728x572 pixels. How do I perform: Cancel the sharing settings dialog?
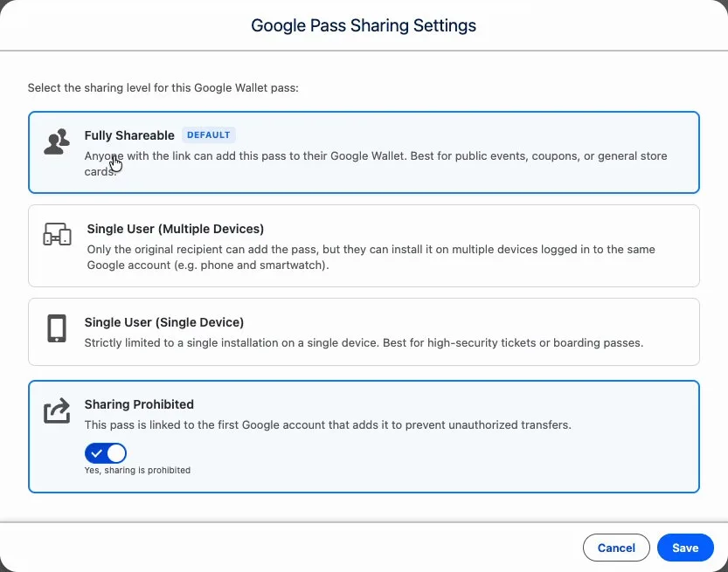tap(616, 548)
